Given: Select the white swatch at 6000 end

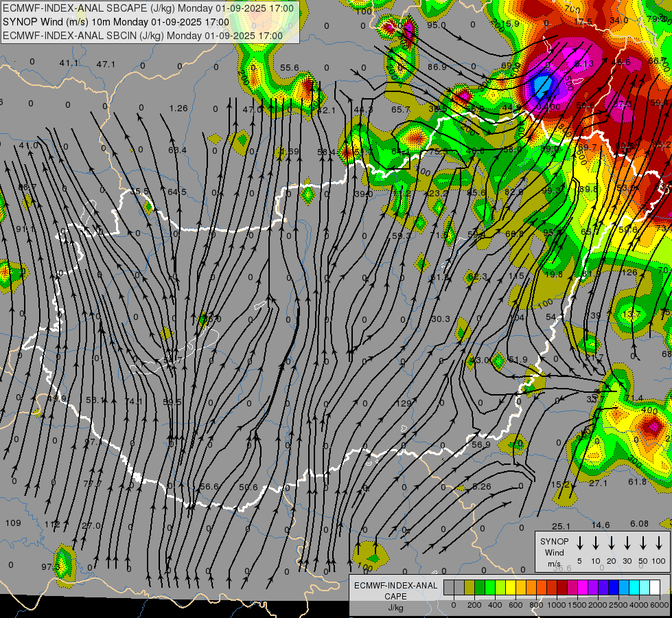Looking at the screenshot, I should click(x=655, y=587).
